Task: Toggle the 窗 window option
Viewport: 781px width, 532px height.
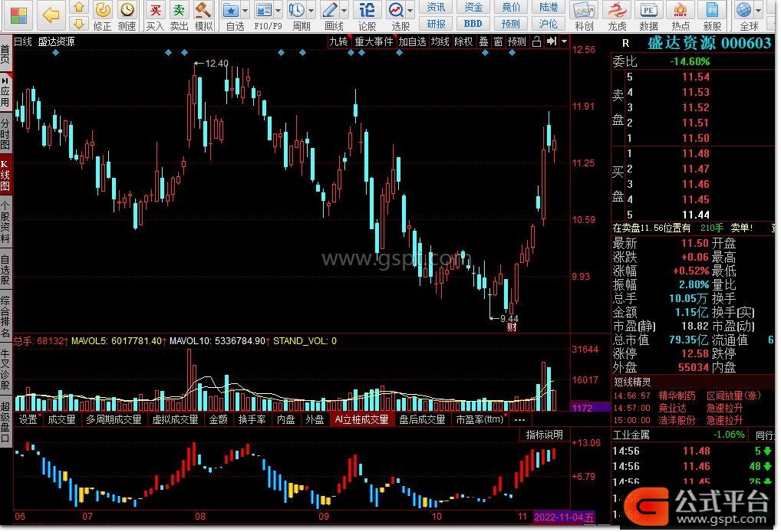Action: click(x=498, y=42)
